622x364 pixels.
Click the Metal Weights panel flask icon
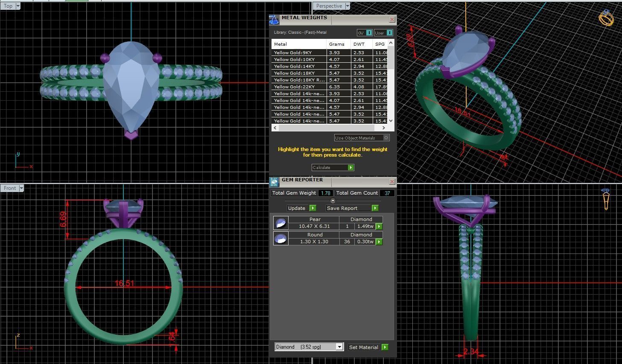pyautogui.click(x=274, y=20)
